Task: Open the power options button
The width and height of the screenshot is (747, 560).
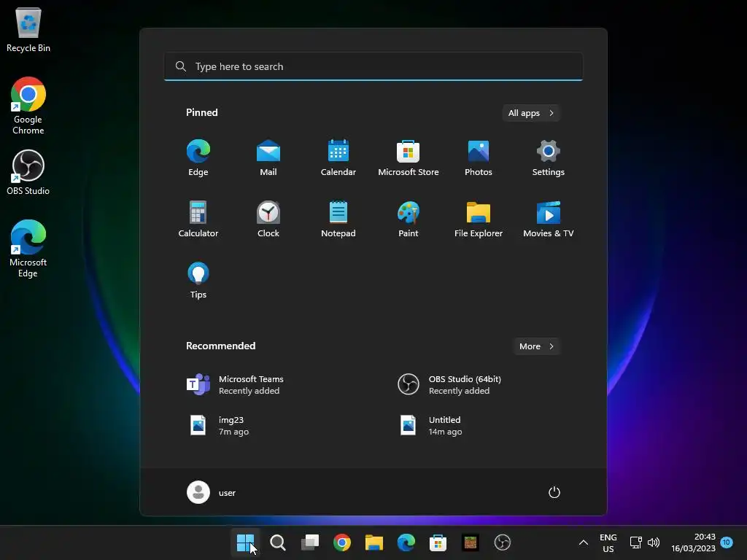Action: click(554, 492)
